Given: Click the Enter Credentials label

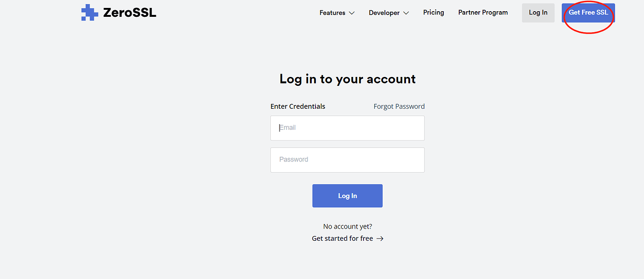Looking at the screenshot, I should pos(298,106).
